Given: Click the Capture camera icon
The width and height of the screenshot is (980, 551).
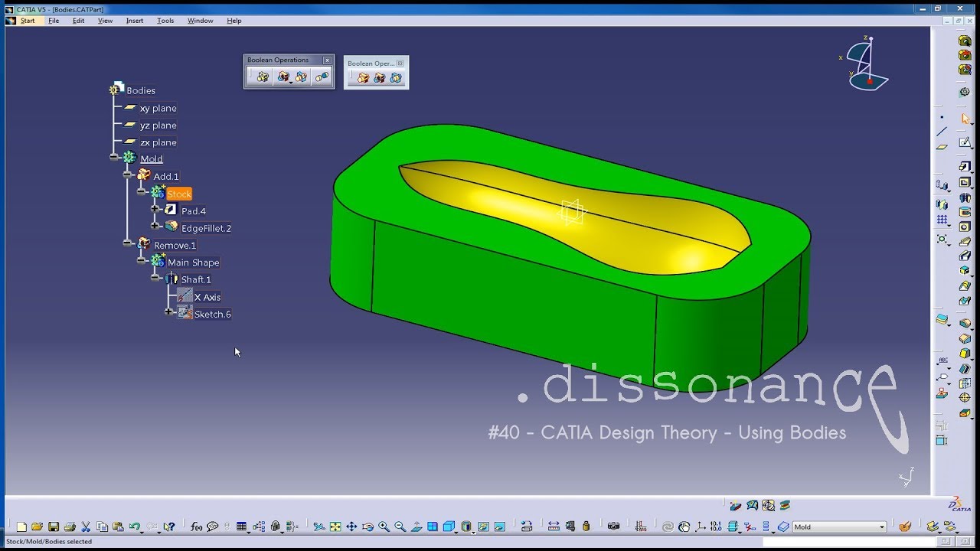Looking at the screenshot, I should pyautogui.click(x=613, y=527).
